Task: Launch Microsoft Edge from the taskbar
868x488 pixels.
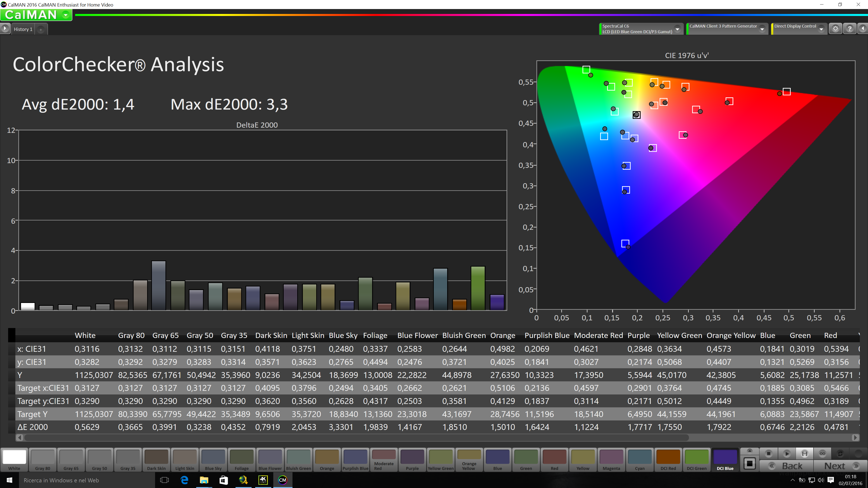Action: 184,480
